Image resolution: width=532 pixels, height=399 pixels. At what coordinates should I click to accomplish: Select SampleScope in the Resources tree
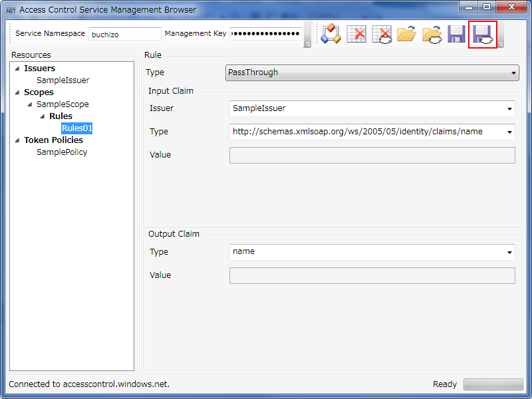click(x=63, y=104)
